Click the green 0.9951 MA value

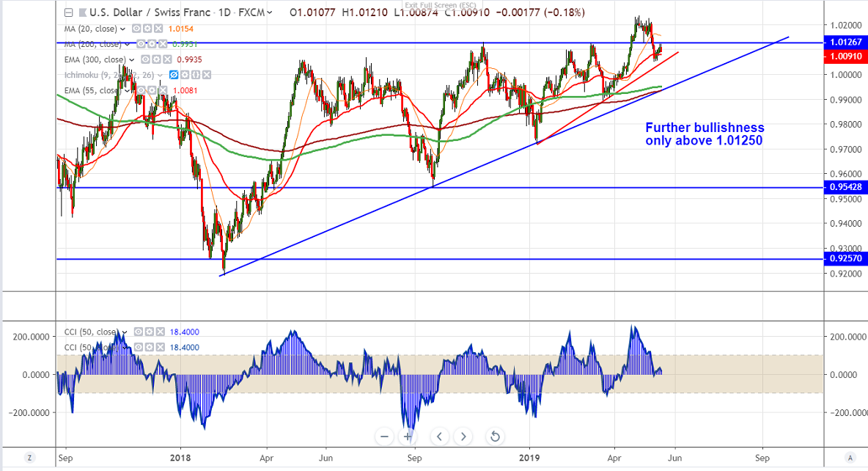[184, 44]
